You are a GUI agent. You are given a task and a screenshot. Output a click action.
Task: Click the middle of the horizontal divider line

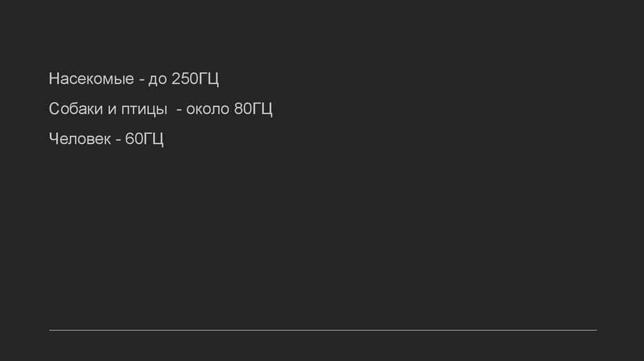click(x=323, y=330)
